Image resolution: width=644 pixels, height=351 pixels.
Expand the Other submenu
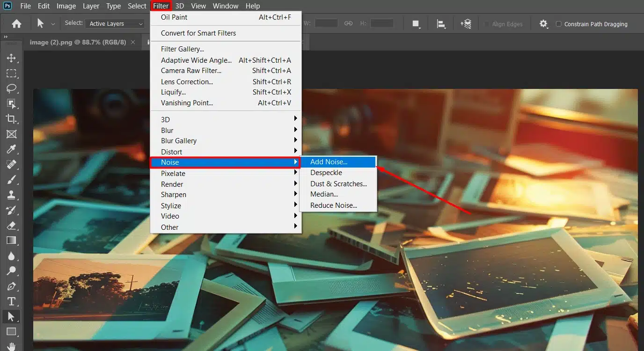point(226,227)
